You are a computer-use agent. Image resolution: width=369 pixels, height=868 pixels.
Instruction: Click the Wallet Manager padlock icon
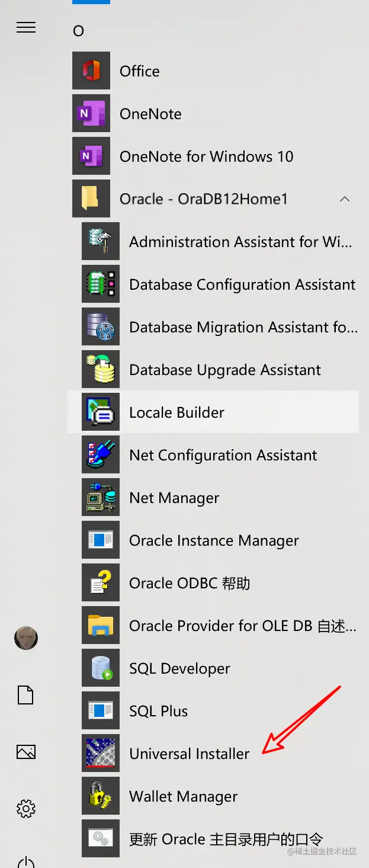click(x=101, y=796)
